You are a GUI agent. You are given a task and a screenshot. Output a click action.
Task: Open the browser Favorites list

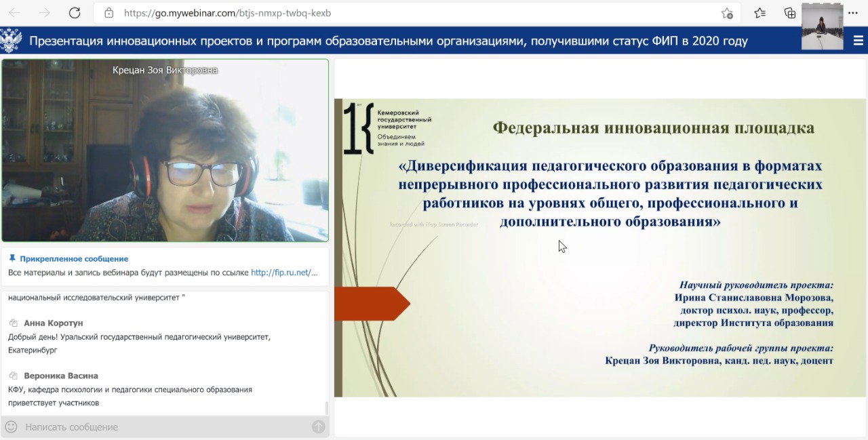click(759, 13)
